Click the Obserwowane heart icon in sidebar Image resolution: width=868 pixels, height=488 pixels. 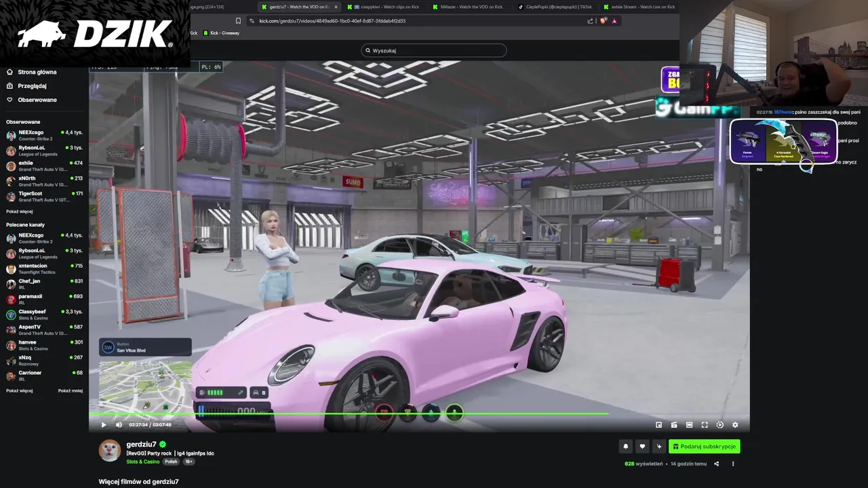pos(9,100)
